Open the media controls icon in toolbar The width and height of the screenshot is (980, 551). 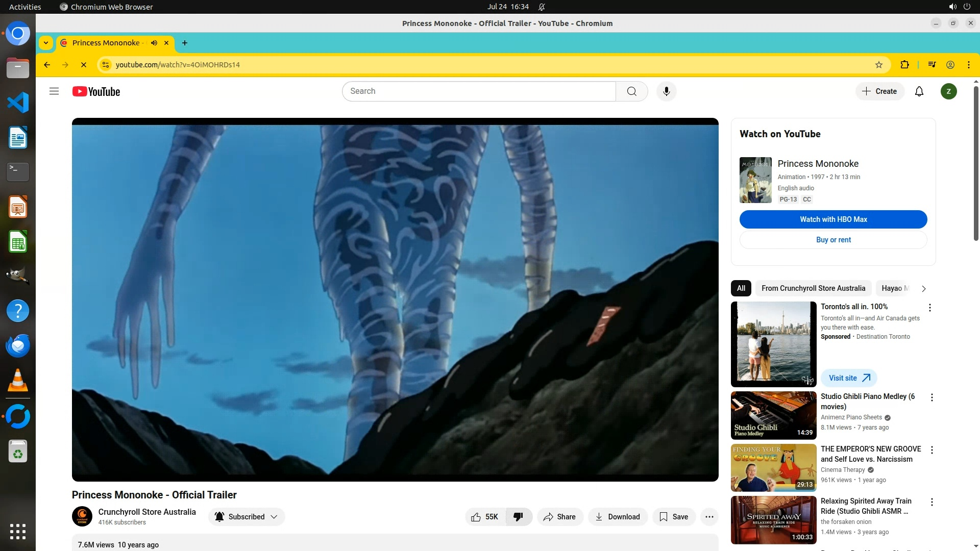932,65
